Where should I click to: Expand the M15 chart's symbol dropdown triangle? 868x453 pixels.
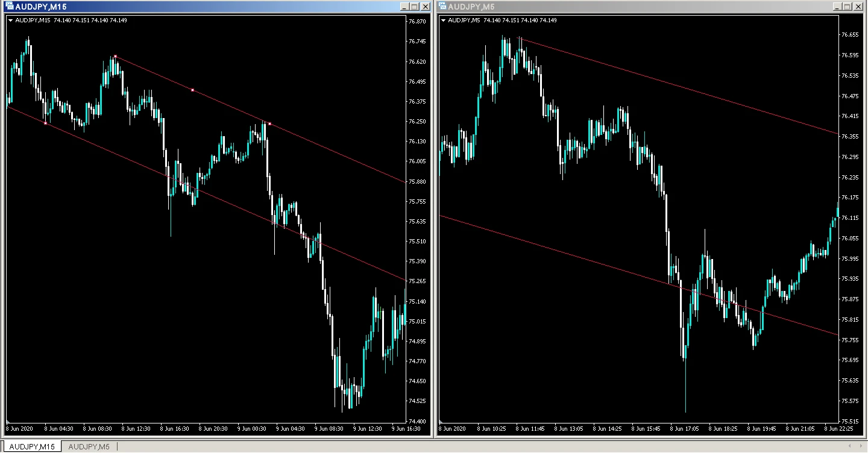10,20
